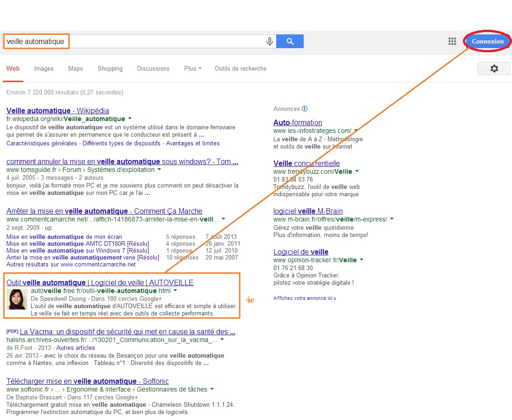Click the blue magnifying glass search button
Viewport: 512px width, 420px height.
click(x=290, y=41)
